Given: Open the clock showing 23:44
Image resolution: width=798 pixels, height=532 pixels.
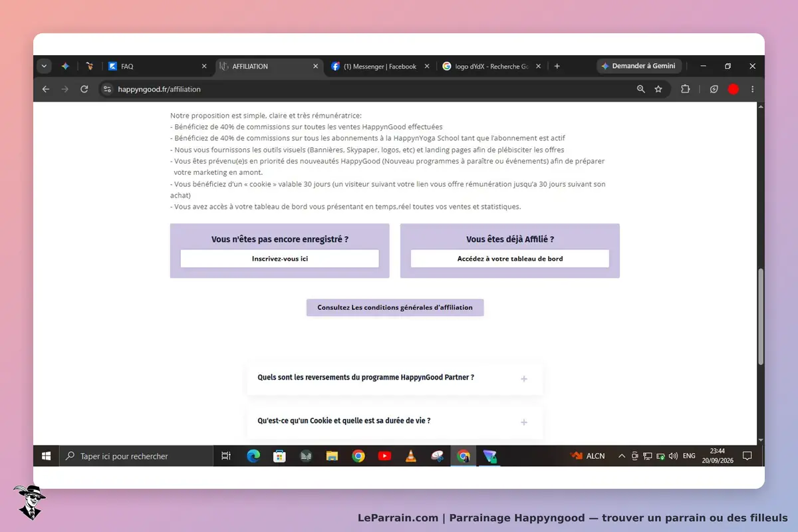Looking at the screenshot, I should tap(718, 456).
